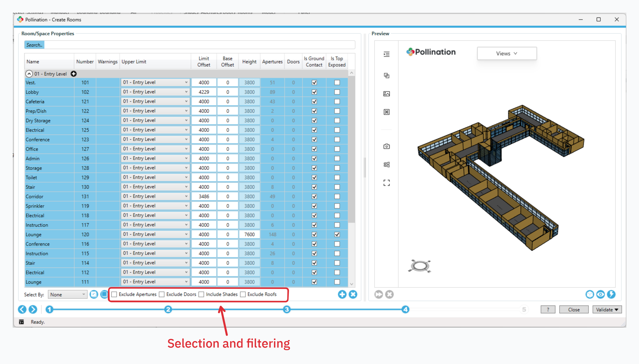Image resolution: width=639 pixels, height=364 pixels.
Task: Enable the Exclude Apertures checkbox
Action: pos(114,294)
